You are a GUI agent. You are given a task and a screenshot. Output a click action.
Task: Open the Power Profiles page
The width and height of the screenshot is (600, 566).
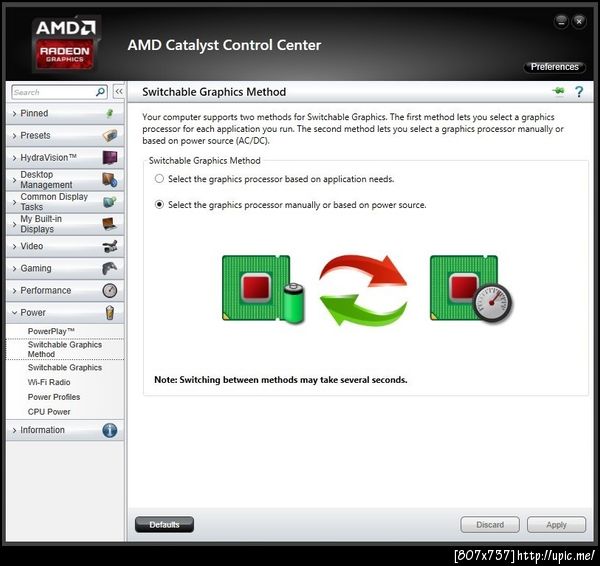54,397
